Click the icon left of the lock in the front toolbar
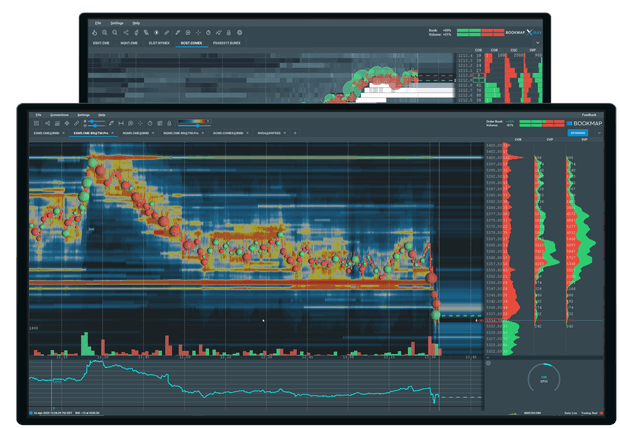This screenshot has width=620, height=428. point(160,123)
